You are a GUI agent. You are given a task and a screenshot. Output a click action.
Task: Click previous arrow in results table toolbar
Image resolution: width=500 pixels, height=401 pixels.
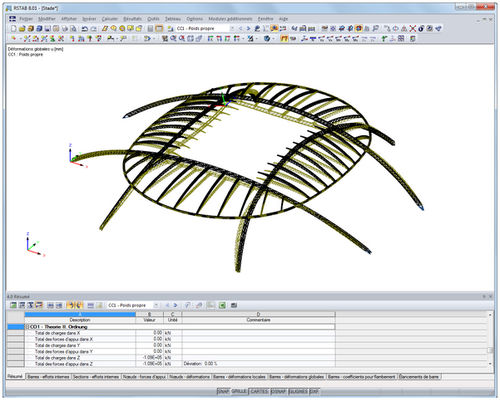pos(167,305)
